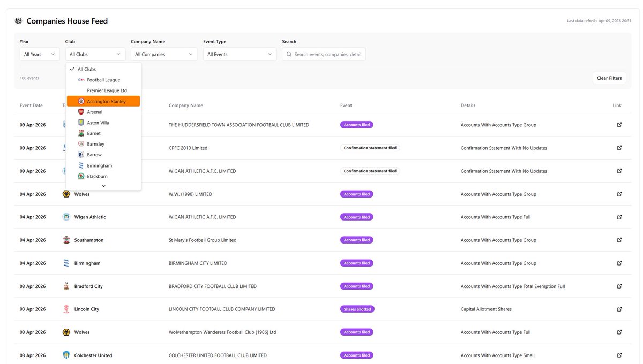This screenshot has width=643, height=364.
Task: Open external link for Bradford City Football Club
Action: click(x=619, y=286)
